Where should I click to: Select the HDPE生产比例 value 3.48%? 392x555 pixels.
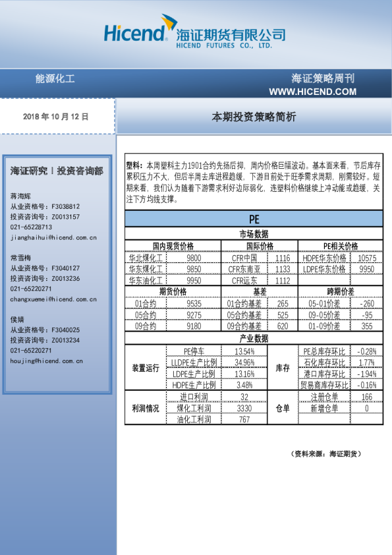(x=244, y=385)
